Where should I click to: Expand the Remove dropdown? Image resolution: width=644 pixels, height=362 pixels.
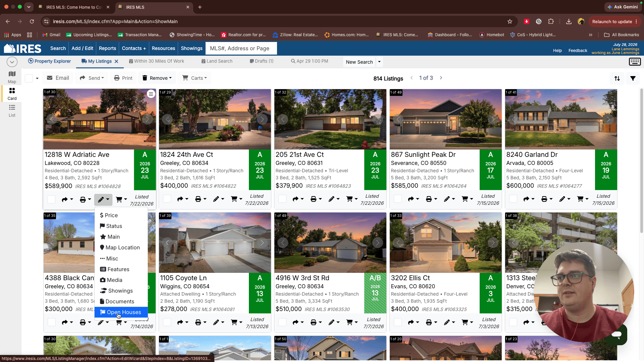pyautogui.click(x=157, y=78)
